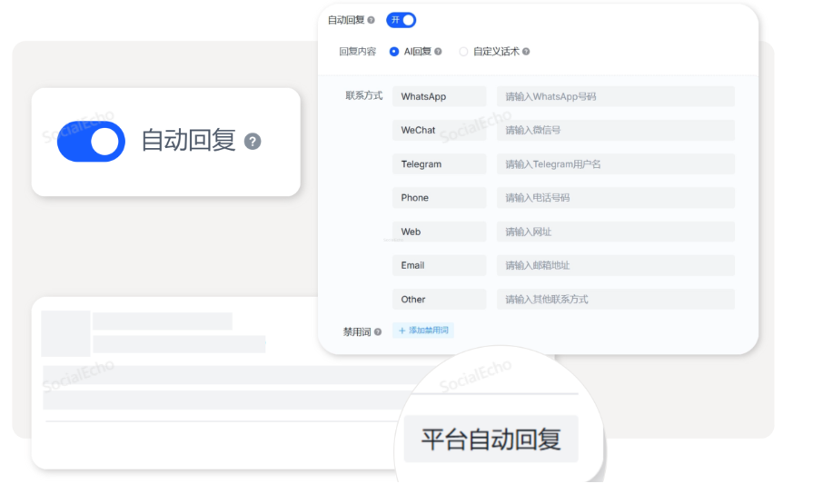Screen dimensions: 813x504
Task: Click the 联系方式 label
Action: pyautogui.click(x=364, y=95)
